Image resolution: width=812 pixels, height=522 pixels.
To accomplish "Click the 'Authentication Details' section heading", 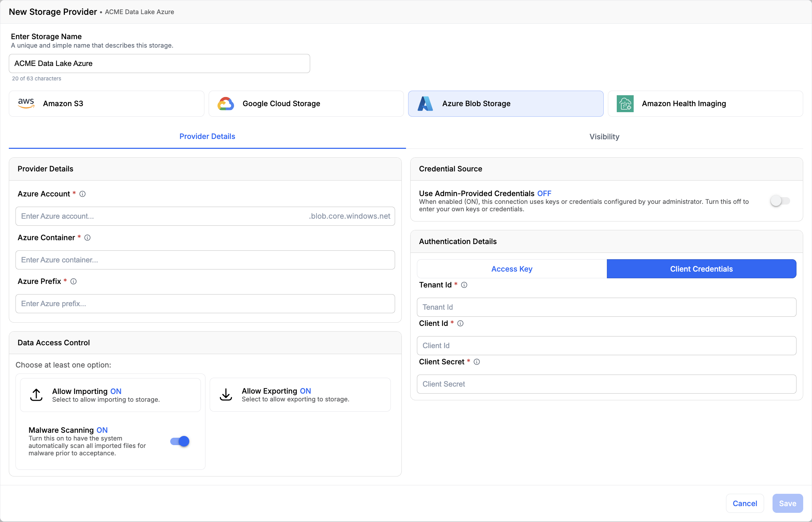I will [458, 242].
